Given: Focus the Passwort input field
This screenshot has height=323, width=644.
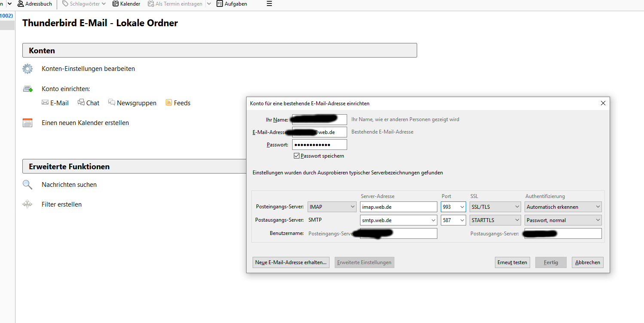Looking at the screenshot, I should pos(319,145).
